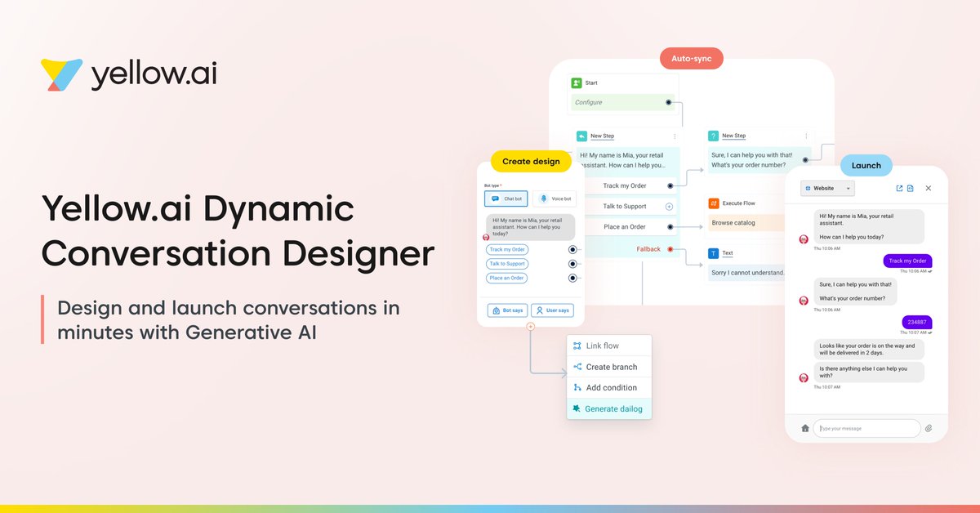Click the 'What's your order number?' bubble in chat preview
The image size is (980, 513).
855,292
